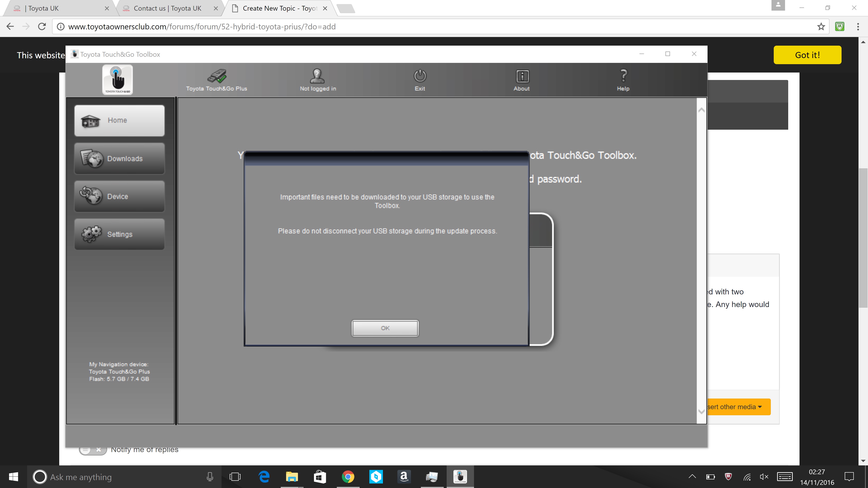
Task: Launch Microsoft Edge from the taskbar
Action: (264, 477)
